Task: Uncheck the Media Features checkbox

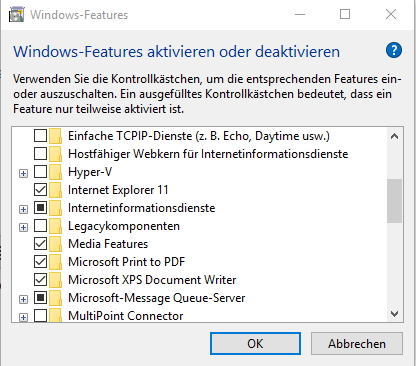Action: (x=40, y=244)
